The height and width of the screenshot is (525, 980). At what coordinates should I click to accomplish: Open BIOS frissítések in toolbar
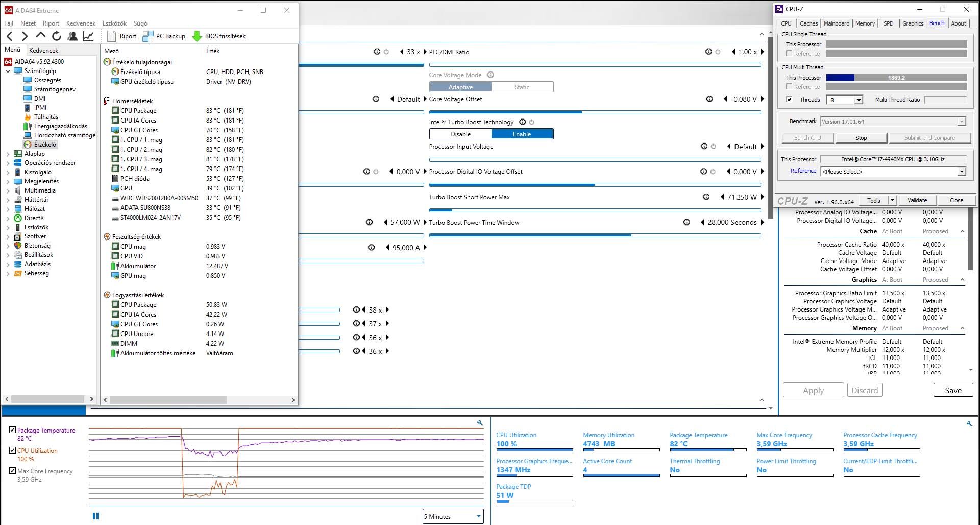tap(219, 36)
